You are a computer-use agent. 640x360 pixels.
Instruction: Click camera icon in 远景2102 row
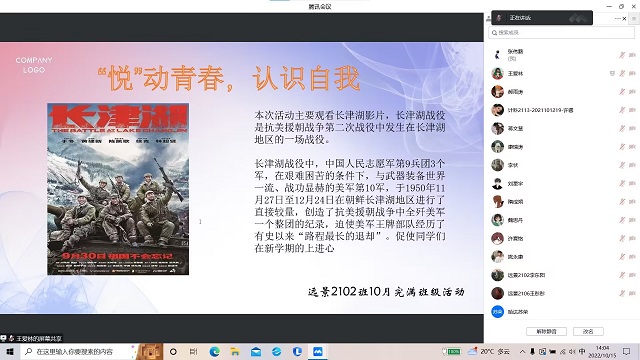(632, 275)
